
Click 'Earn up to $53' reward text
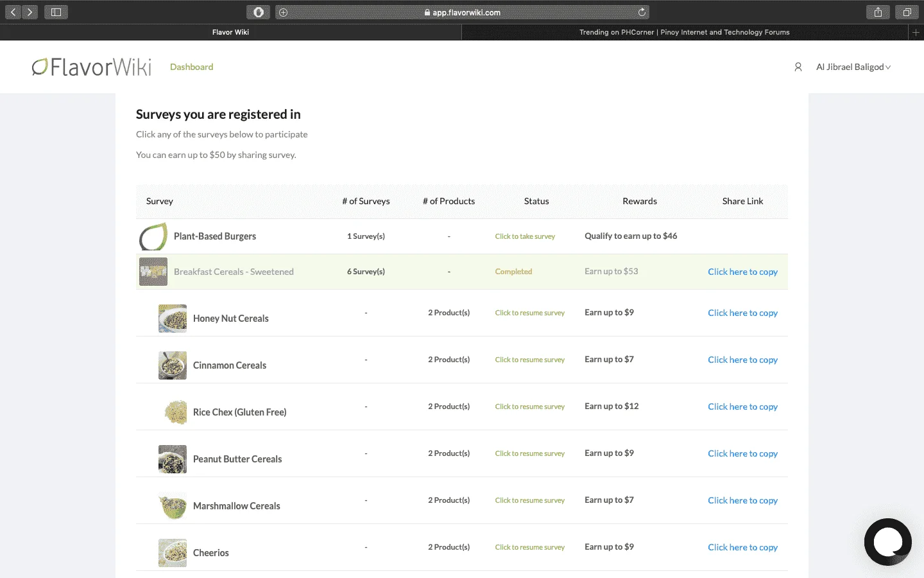click(612, 271)
